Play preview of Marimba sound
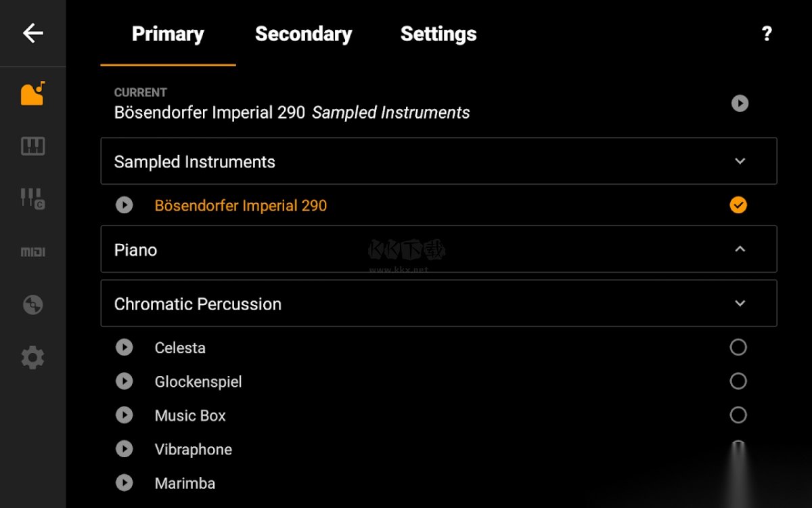 point(125,483)
